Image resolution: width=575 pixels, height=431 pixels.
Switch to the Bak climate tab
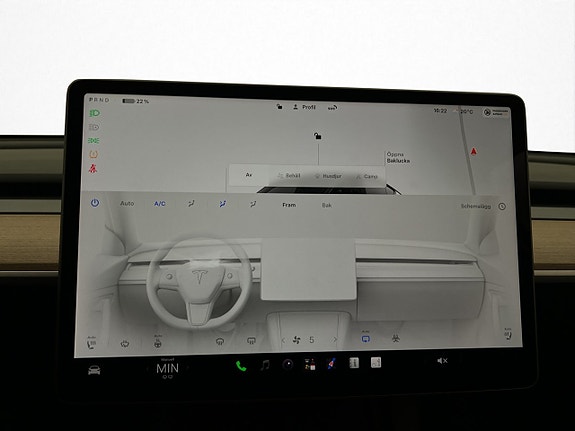pyautogui.click(x=326, y=205)
